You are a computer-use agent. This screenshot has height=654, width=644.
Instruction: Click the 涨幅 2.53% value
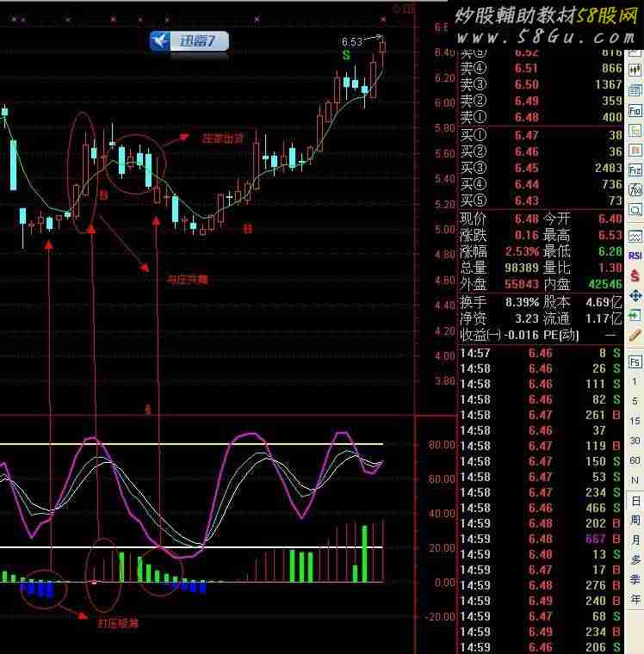click(x=522, y=251)
